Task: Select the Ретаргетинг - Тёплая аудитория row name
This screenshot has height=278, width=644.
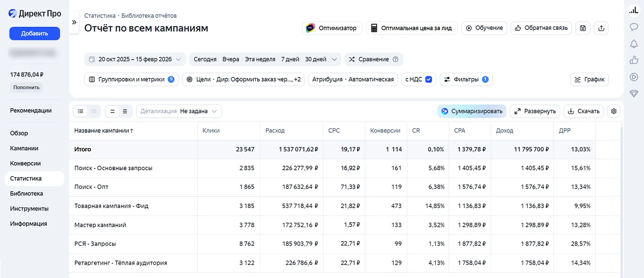Action: click(121, 263)
